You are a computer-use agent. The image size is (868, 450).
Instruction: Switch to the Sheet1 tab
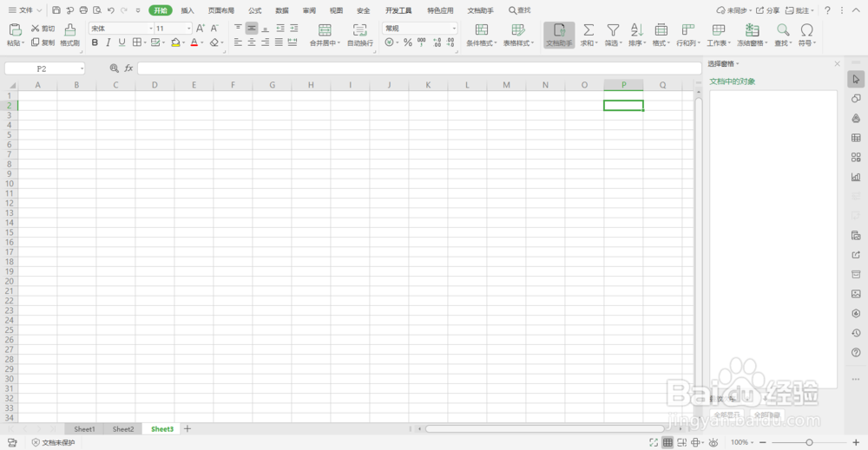(x=84, y=429)
